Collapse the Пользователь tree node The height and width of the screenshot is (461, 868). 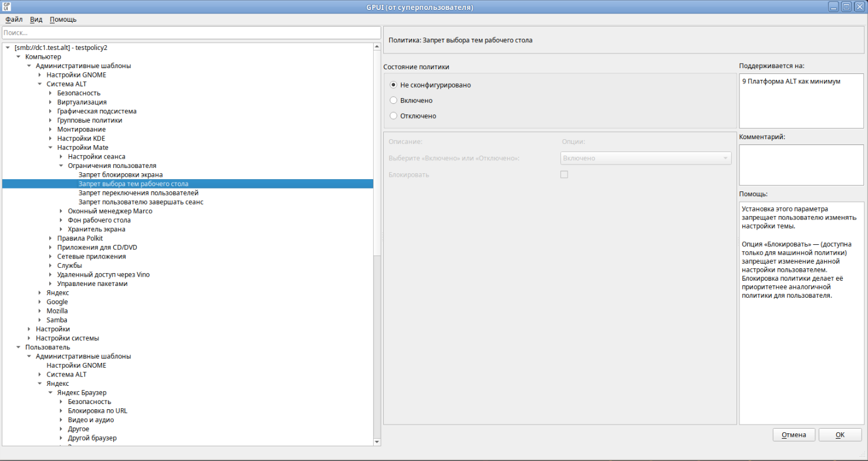point(19,347)
